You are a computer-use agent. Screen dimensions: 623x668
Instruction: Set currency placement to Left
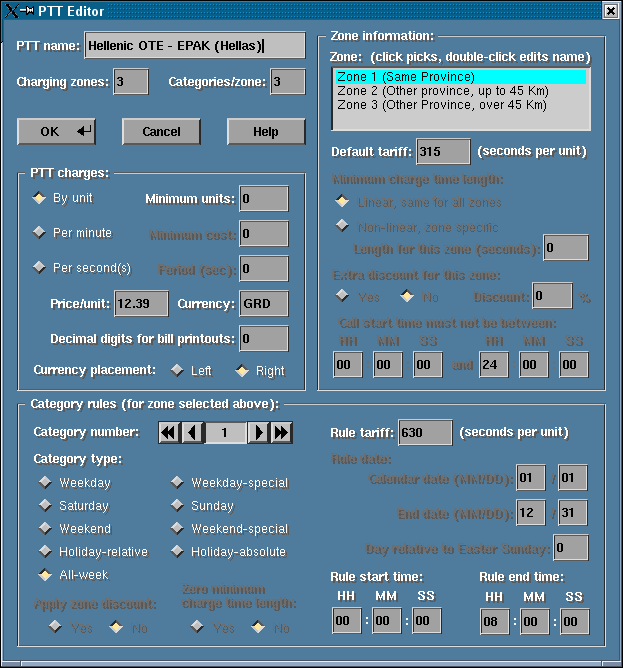pos(178,371)
